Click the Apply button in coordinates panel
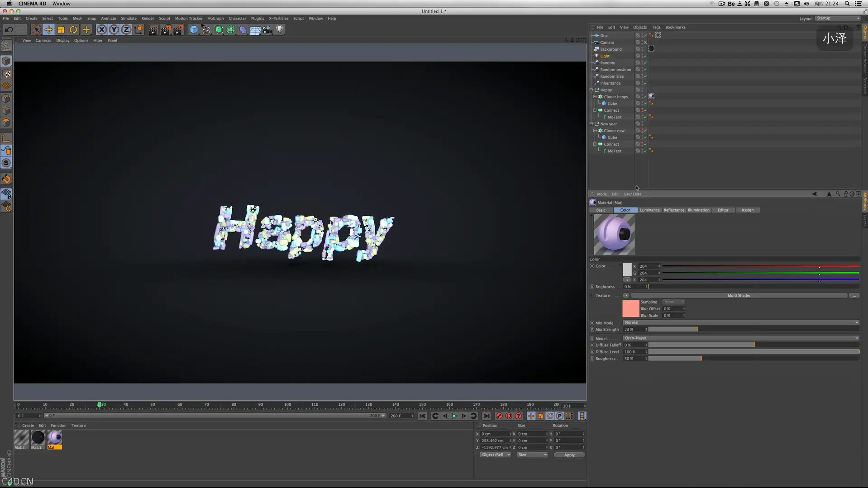 [569, 455]
